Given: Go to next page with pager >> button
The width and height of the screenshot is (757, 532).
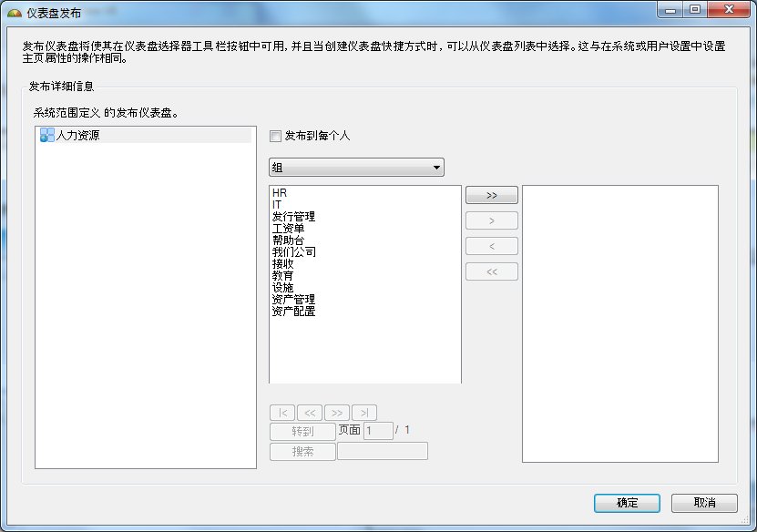Looking at the screenshot, I should [x=337, y=413].
